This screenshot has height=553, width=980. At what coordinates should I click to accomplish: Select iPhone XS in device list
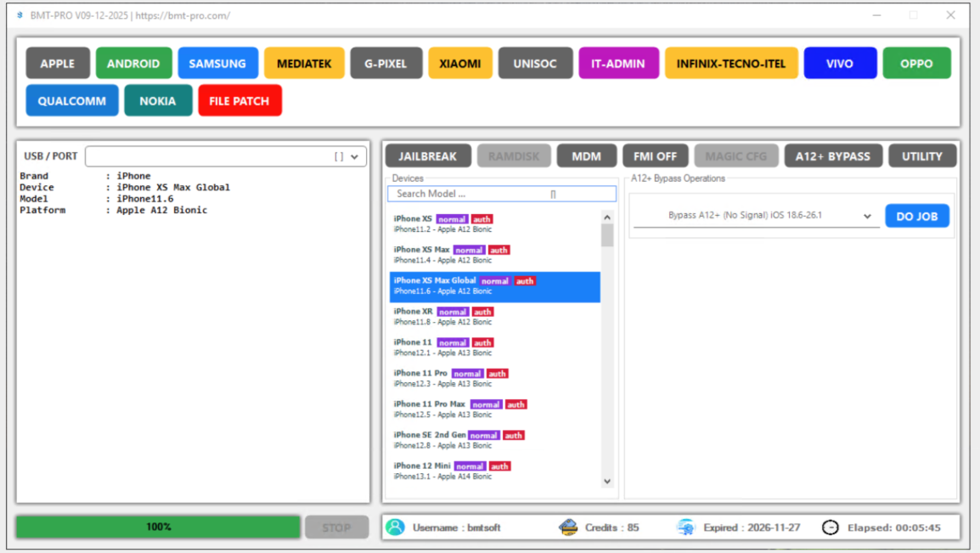(494, 223)
